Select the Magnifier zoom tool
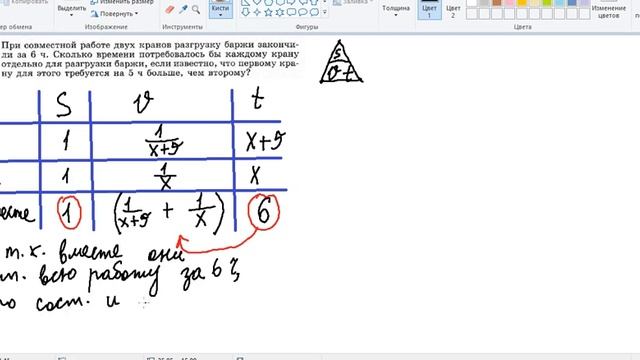 point(196,9)
